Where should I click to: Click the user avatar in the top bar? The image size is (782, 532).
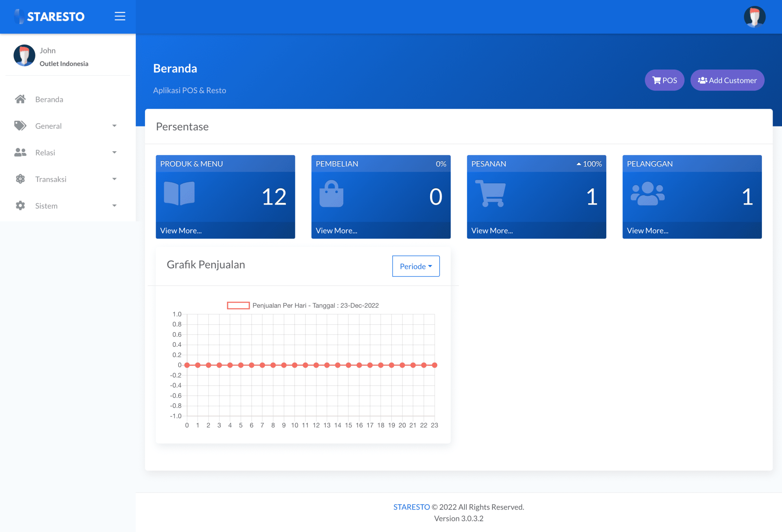pyautogui.click(x=754, y=17)
